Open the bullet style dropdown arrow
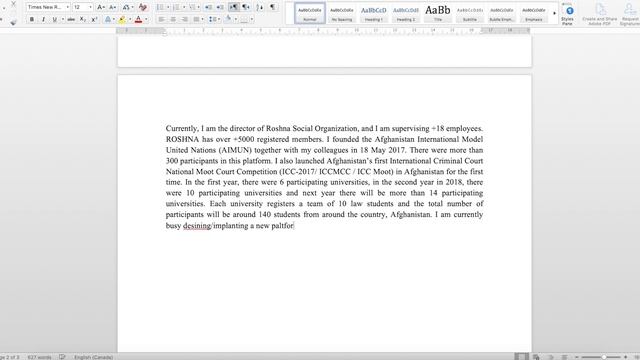Screen dimensions: 640x360 point(168,7)
